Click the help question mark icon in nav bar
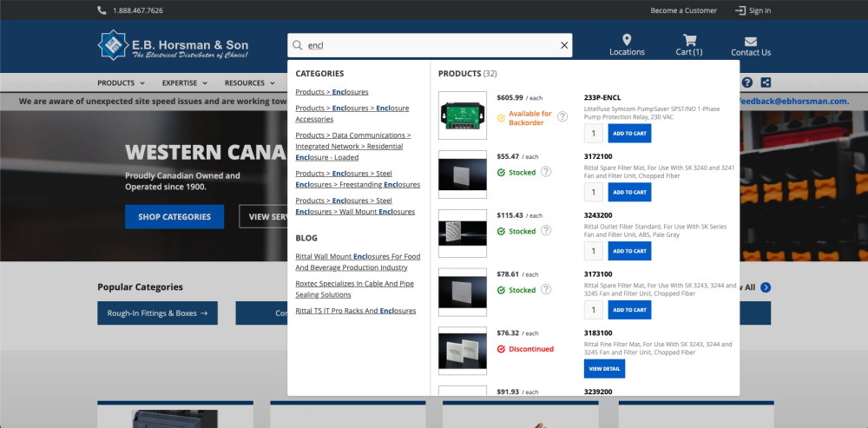The width and height of the screenshot is (868, 428). 747,82
